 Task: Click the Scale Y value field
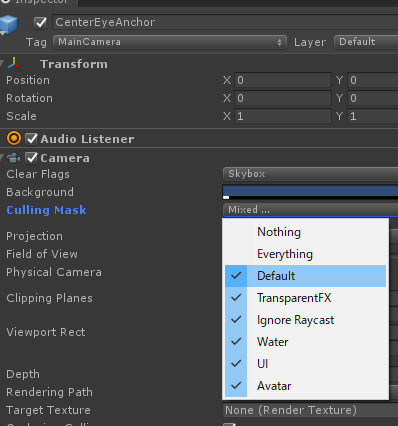(373, 116)
